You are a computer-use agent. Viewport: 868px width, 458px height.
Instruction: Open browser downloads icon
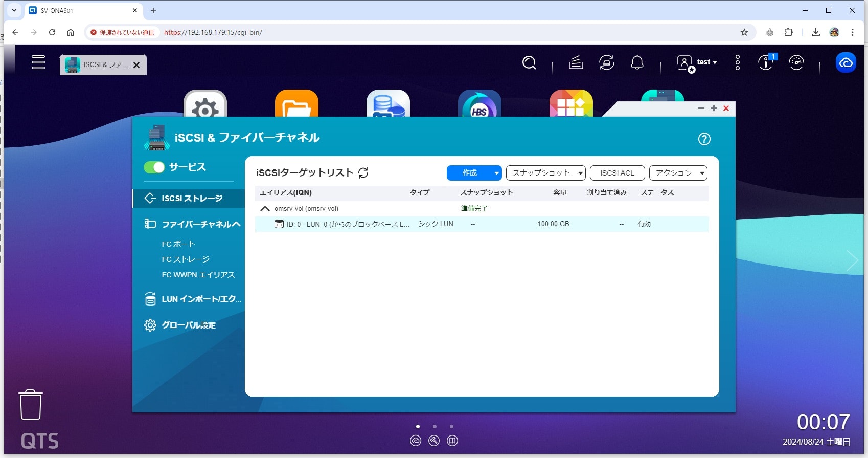click(x=816, y=32)
